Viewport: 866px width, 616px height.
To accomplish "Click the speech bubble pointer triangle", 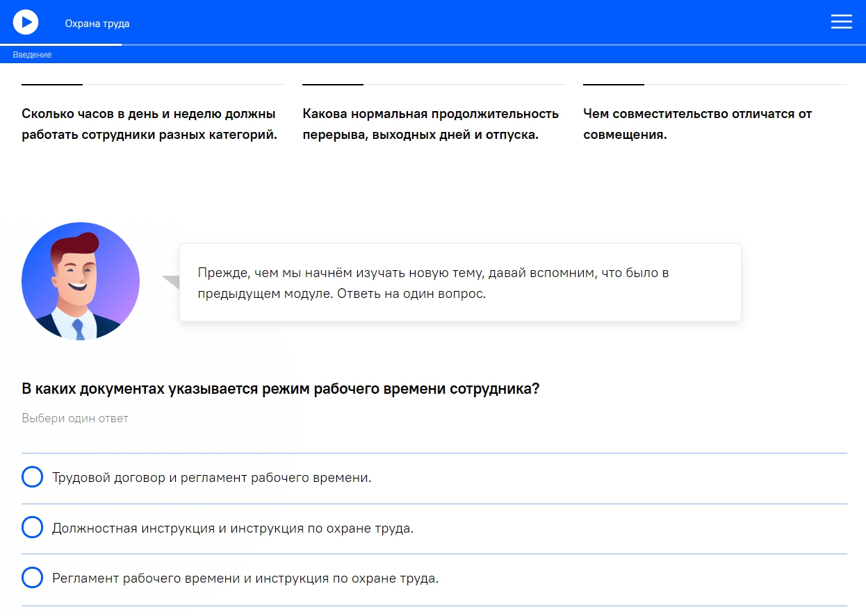I will (172, 281).
